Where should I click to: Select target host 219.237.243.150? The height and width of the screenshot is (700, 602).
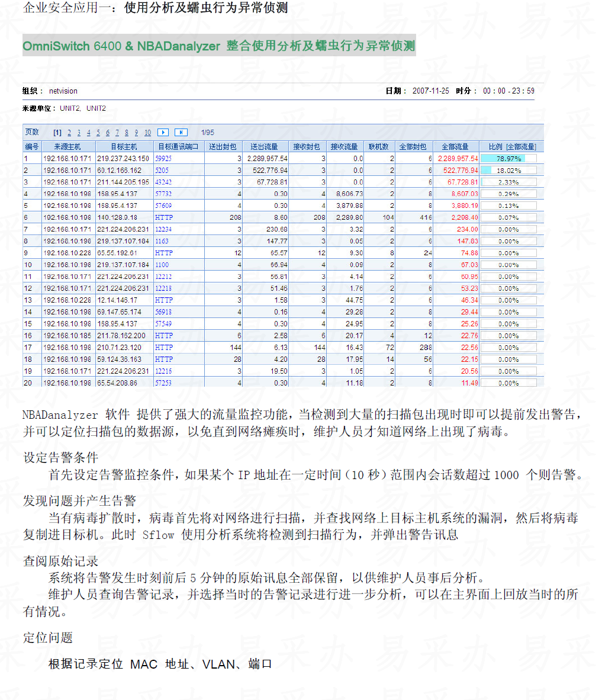click(123, 159)
